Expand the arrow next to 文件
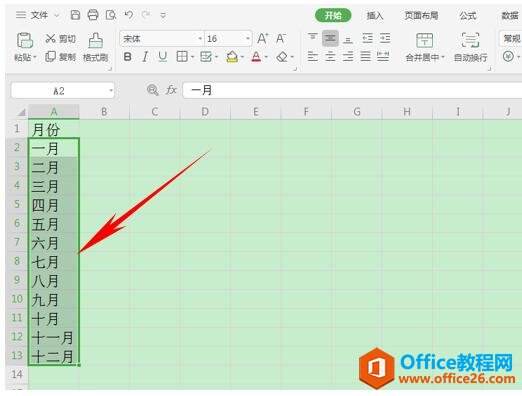Image resolution: width=522 pixels, height=396 pixels. click(x=56, y=15)
